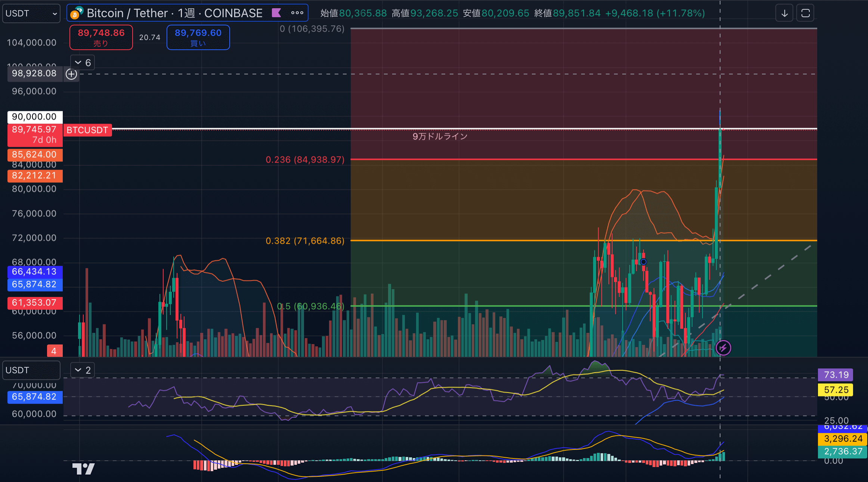Click the green histogram value 2,736.37
Viewport: 868px width, 482px height.
tap(843, 451)
